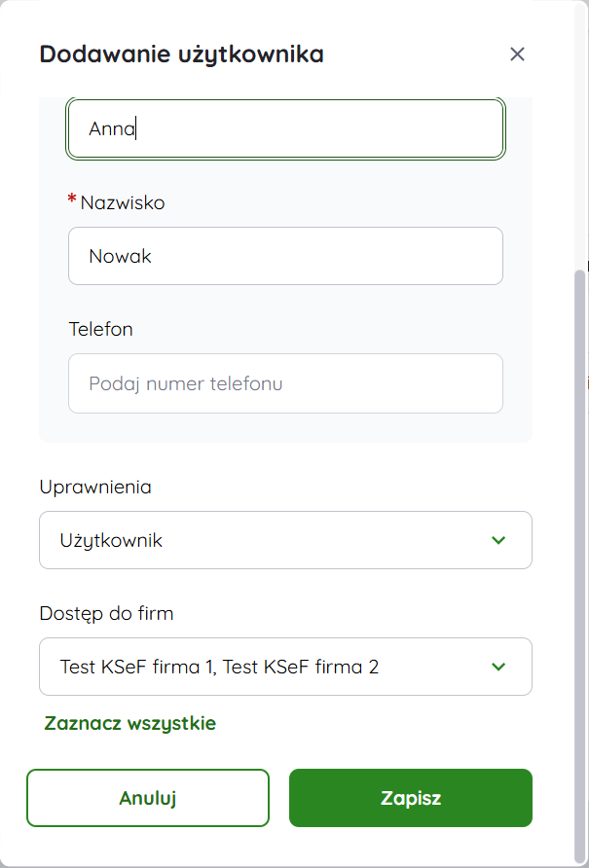Viewport: 589px width, 868px height.
Task: Click the Dodawanie użytkownika dialog title
Action: pos(181,54)
